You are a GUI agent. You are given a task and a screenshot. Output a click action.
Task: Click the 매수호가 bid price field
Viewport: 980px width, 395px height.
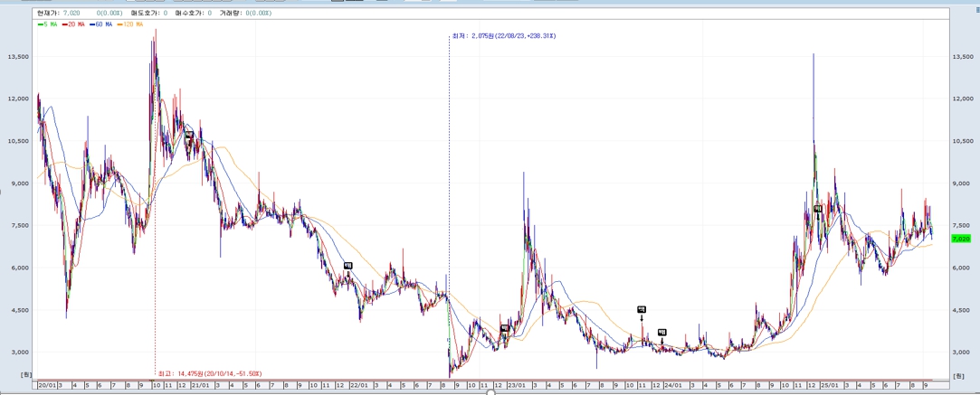(197, 14)
